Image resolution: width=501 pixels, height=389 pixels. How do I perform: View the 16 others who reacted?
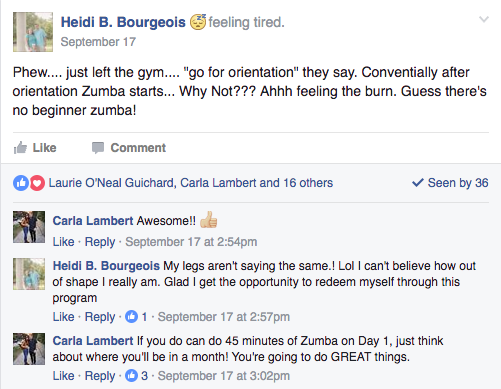[308, 183]
